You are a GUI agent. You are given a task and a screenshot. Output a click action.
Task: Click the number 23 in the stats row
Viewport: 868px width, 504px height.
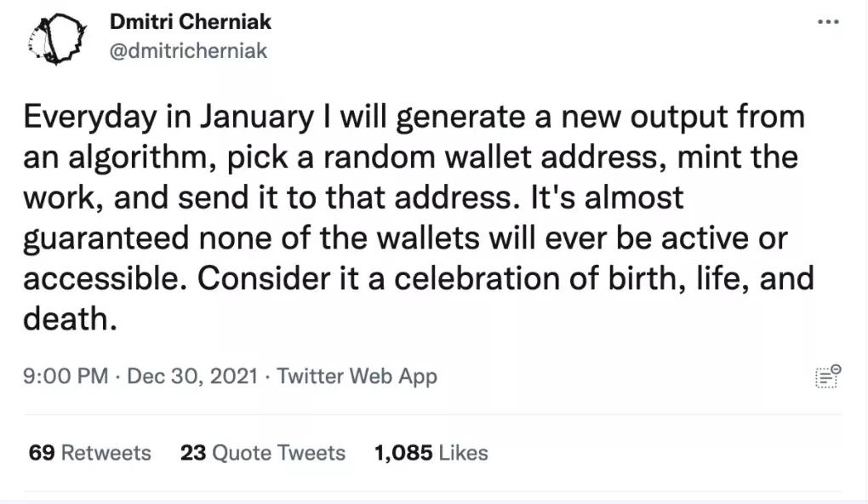193,452
